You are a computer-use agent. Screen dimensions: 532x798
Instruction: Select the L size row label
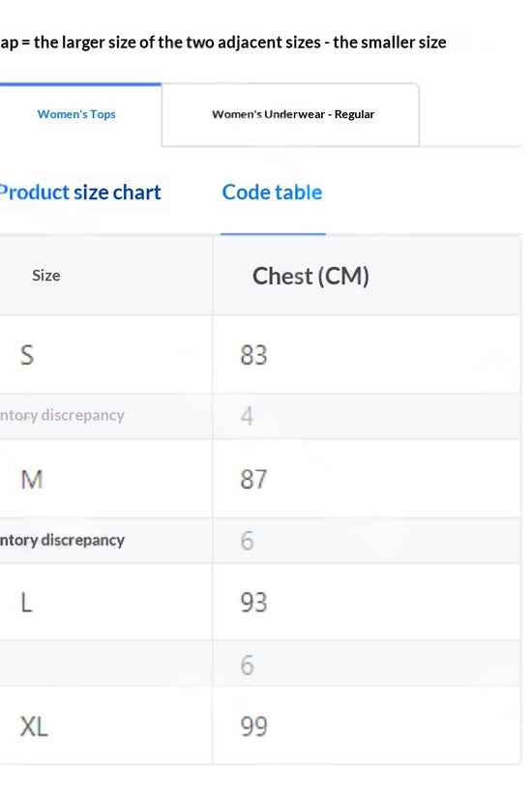pos(26,603)
